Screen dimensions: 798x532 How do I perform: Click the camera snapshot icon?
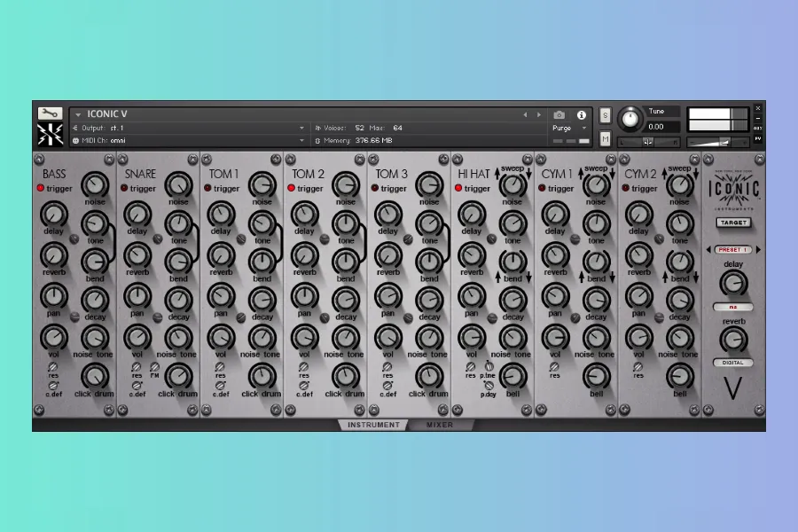(x=559, y=114)
